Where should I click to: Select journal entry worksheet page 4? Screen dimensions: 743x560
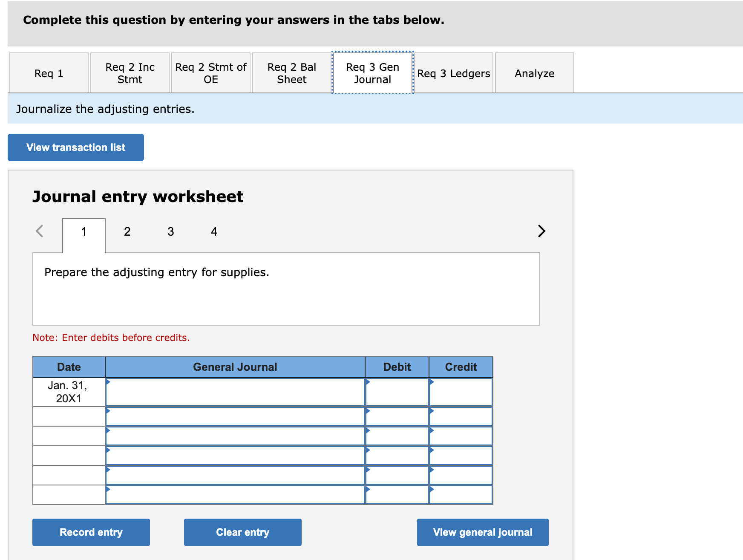pos(213,231)
